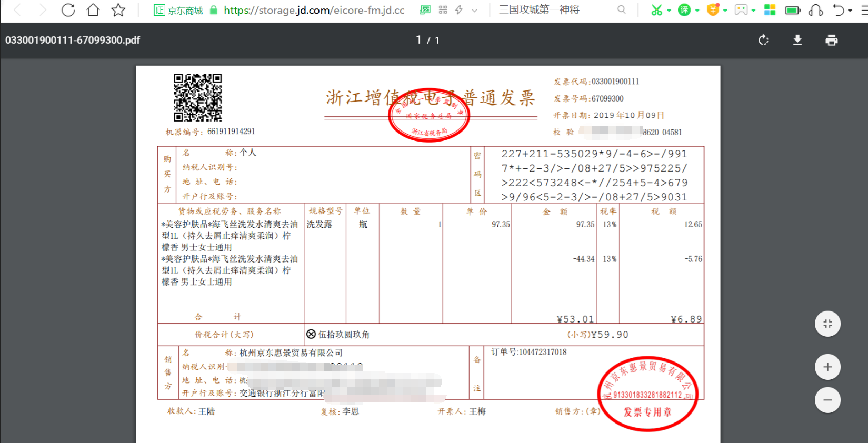Click the specification value 洗发露

(320, 225)
